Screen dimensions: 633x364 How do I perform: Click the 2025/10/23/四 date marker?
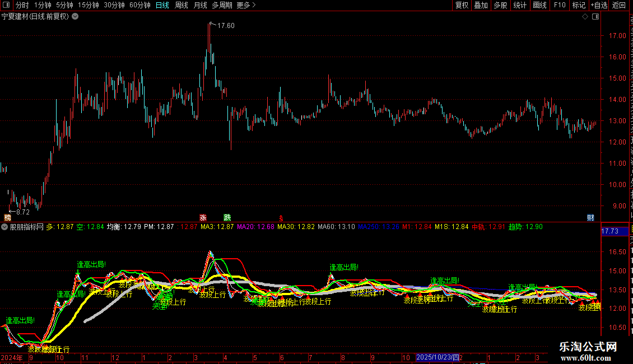437,357
